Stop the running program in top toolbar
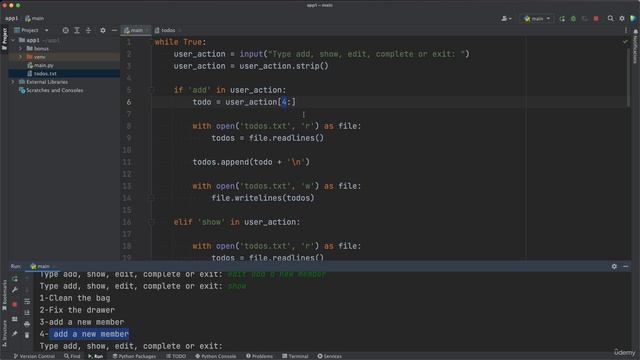Image resolution: width=640 pixels, height=360 pixels. tap(596, 18)
